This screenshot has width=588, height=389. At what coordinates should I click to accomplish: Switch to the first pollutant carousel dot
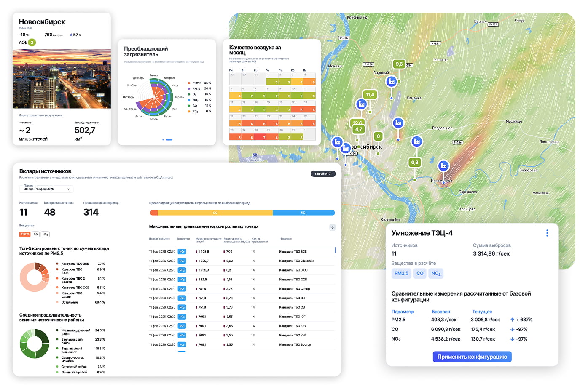pos(163,139)
